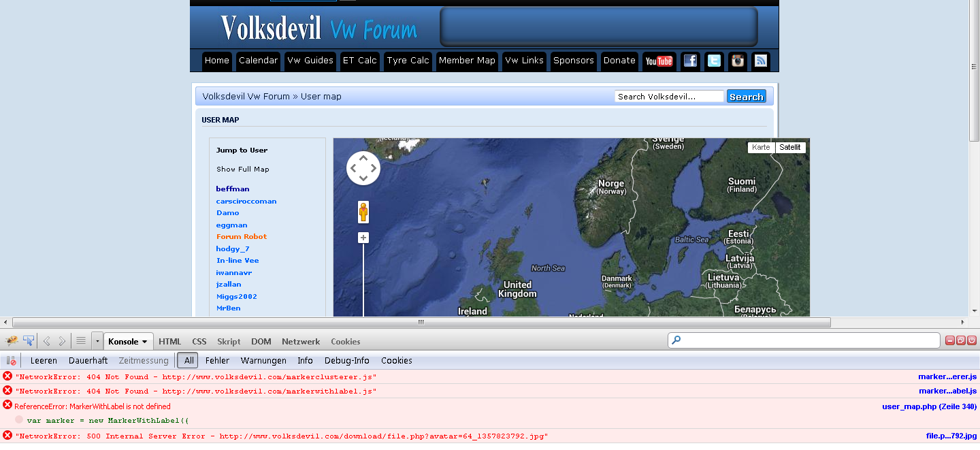Open the Konsole tab dropdown arrow

tap(144, 342)
